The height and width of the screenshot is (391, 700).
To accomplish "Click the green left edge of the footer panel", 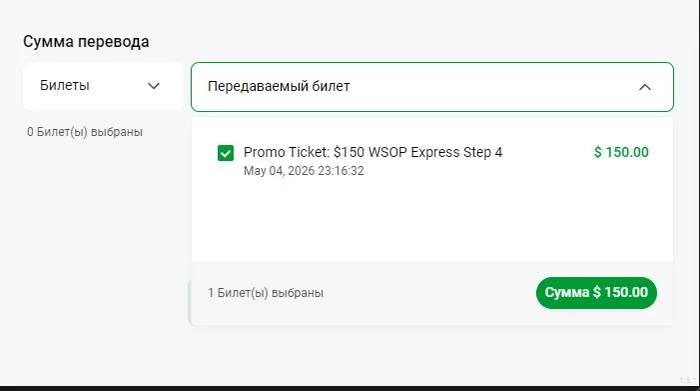I will pos(190,302).
